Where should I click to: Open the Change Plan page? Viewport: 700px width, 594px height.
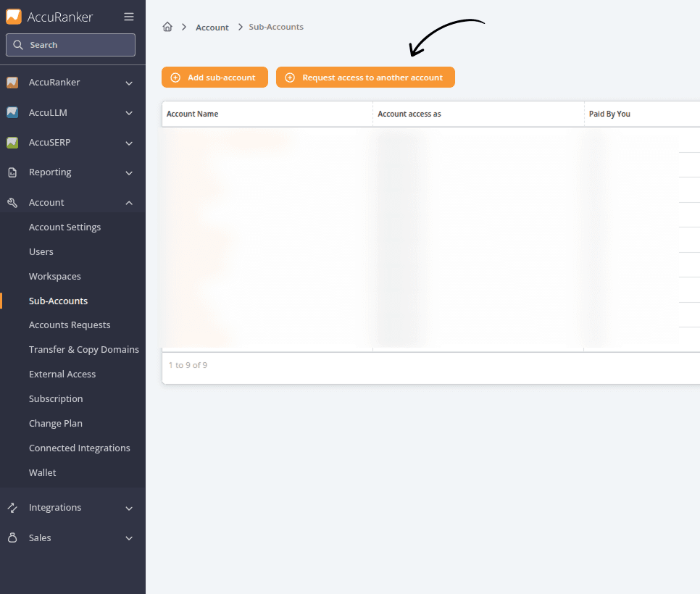[x=56, y=423]
